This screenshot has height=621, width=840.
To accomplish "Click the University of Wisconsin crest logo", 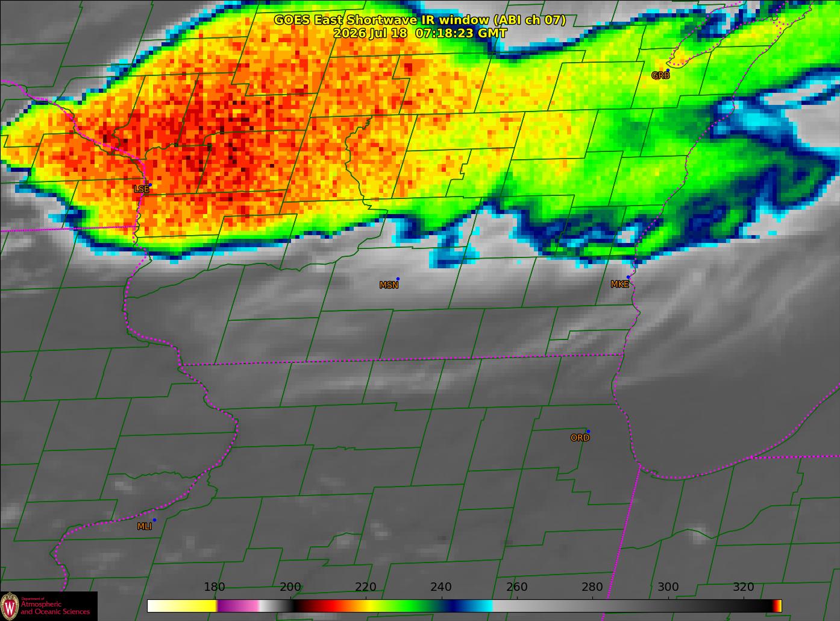I will tap(10, 606).
